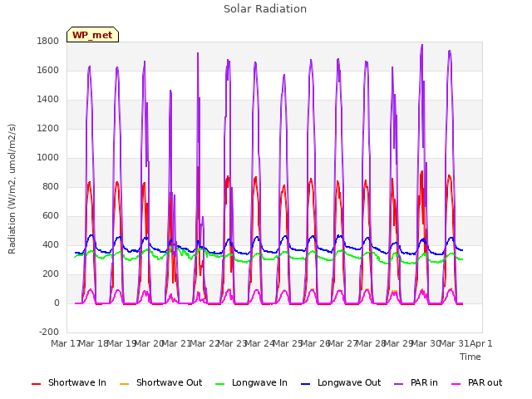Click the Apr 1 x-axis label

(x=480, y=343)
